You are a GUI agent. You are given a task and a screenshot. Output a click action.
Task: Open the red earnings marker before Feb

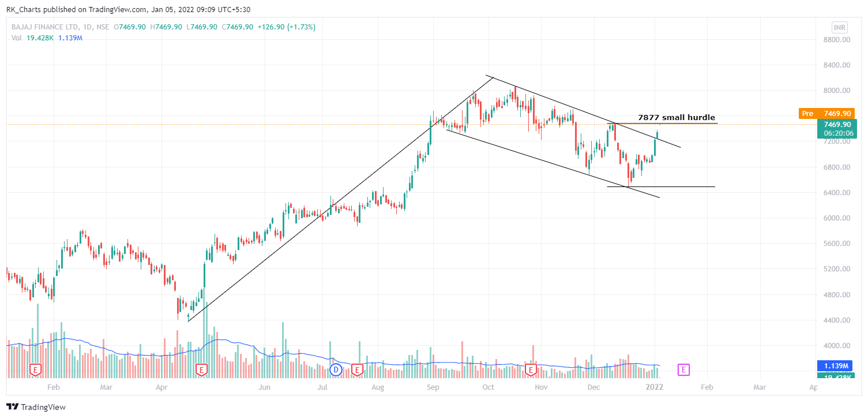point(36,369)
